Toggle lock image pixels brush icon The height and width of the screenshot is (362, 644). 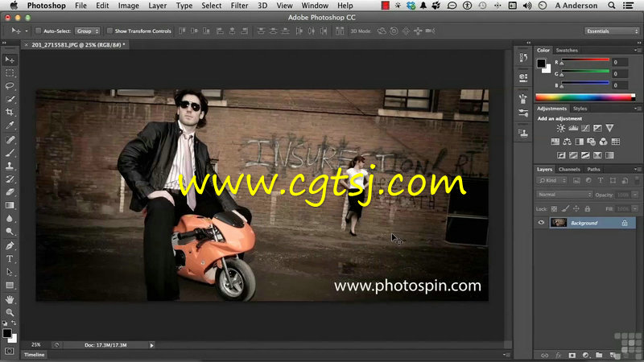pos(565,209)
